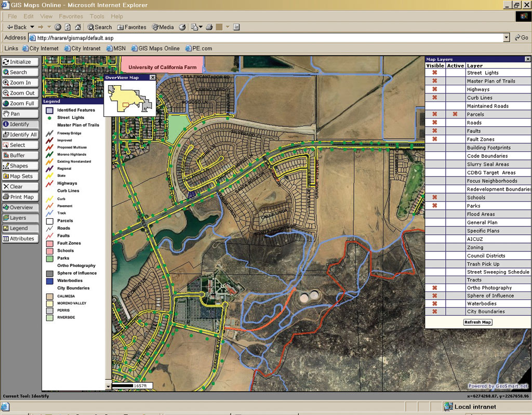Screen dimensions: 532x415
Task: Click the browser Refresh icon
Action: 68,27
